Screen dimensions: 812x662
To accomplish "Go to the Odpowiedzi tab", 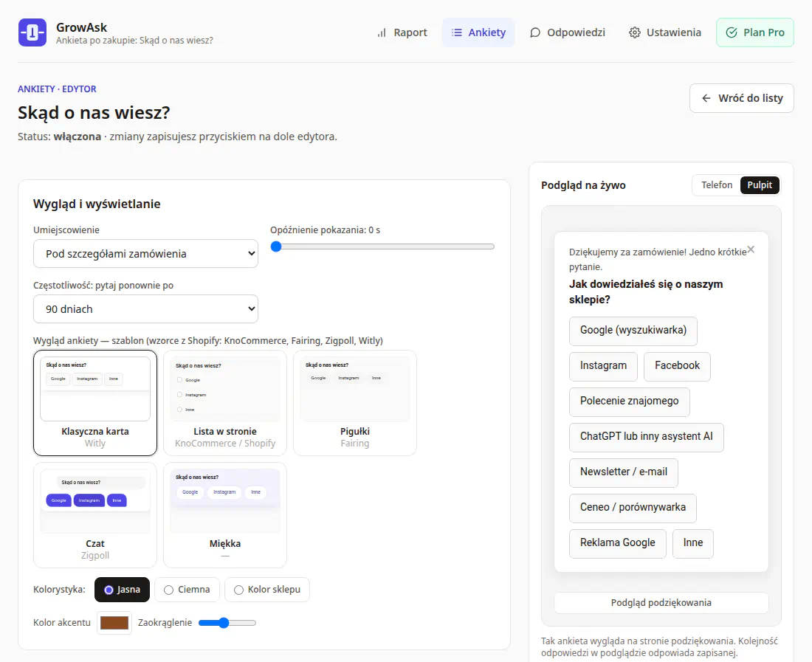I will pos(568,32).
